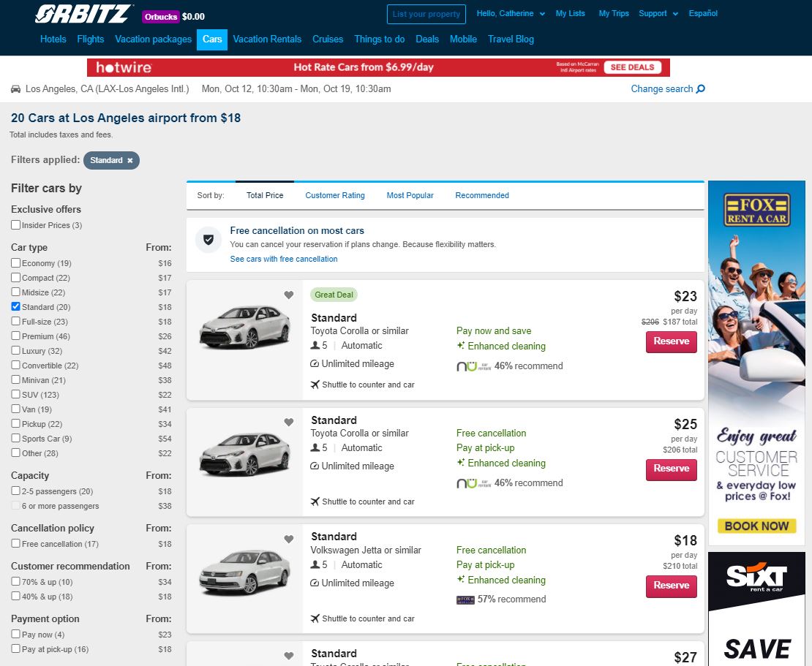
Task: Reserve the $23 per day Toyota Corolla
Action: coord(671,341)
